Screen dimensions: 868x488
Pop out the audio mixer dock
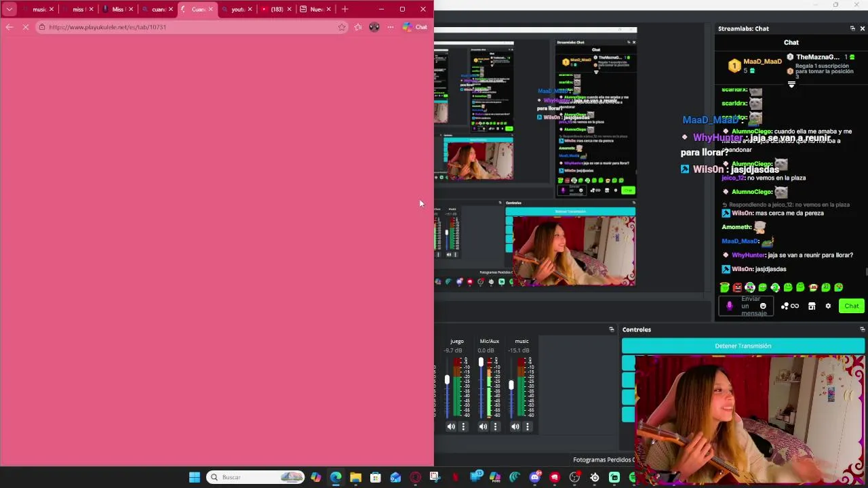(x=612, y=329)
